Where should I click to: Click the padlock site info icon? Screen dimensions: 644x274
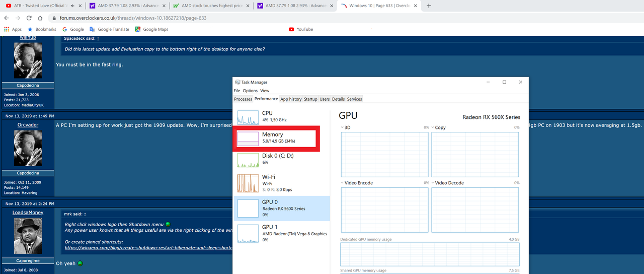tap(54, 18)
